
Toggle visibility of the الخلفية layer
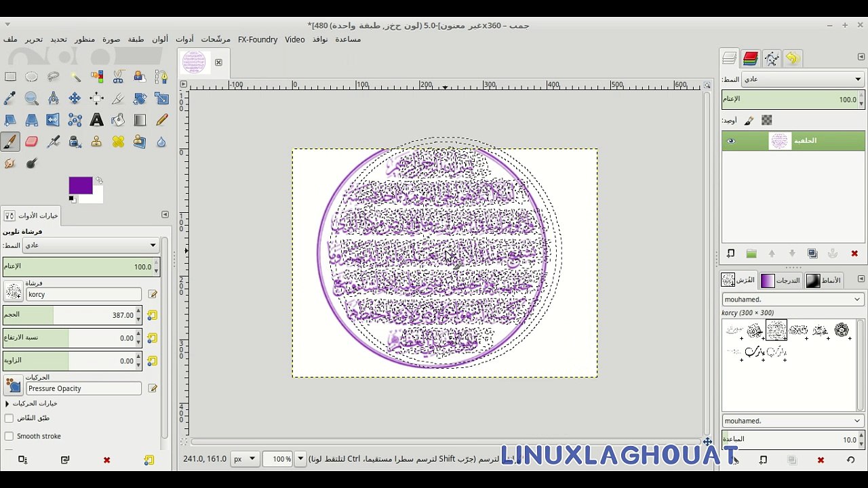[x=731, y=141]
